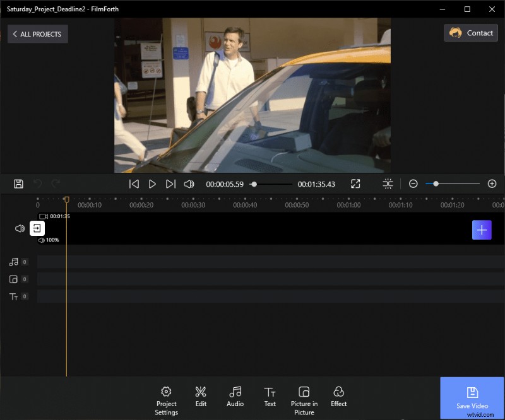Zoom out the timeline with the minus icon
This screenshot has width=505, height=420.
pyautogui.click(x=413, y=184)
